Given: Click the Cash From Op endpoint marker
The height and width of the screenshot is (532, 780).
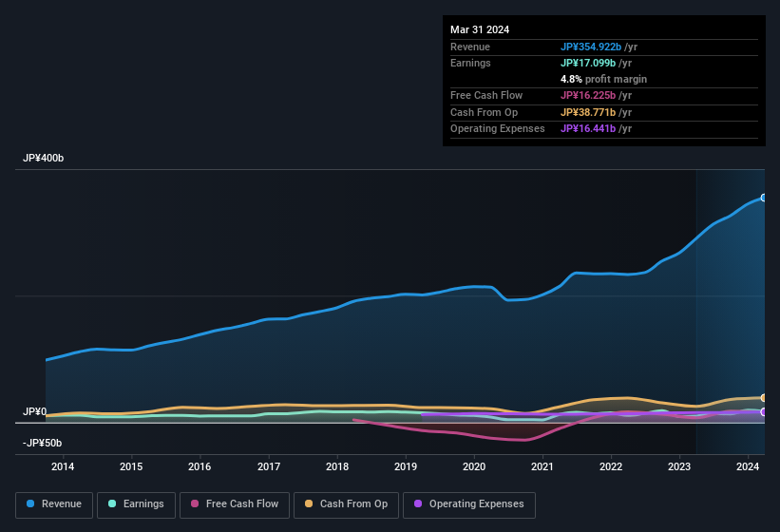Looking at the screenshot, I should (763, 398).
